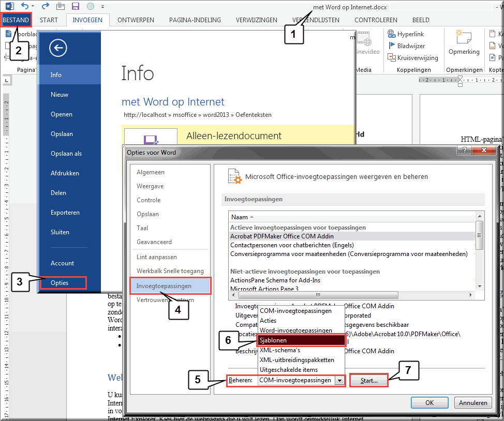Click the green circle icon in the quick access toolbar
Viewport: 504px width, 421px height.
tap(91, 6)
